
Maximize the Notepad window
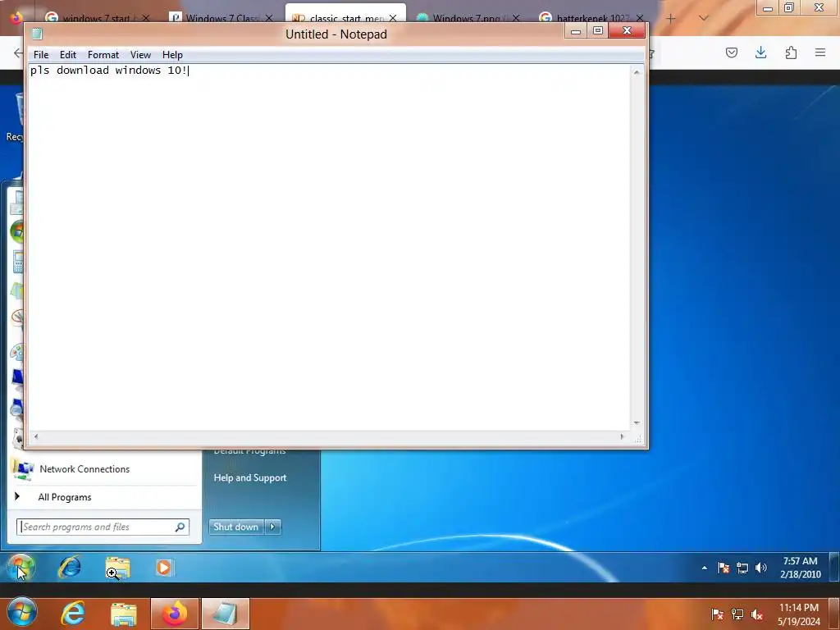pos(598,31)
